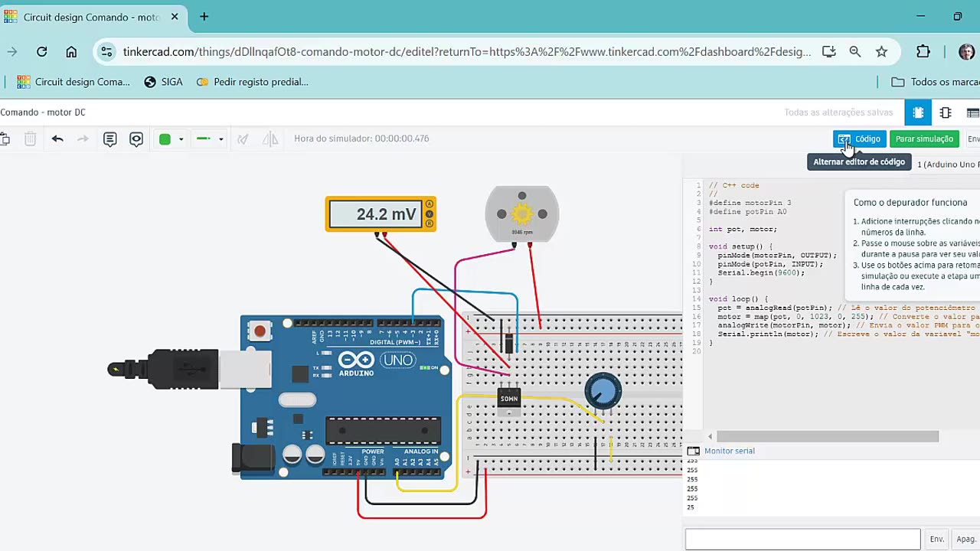Click 'Todas as alterações salvas' status text

[x=838, y=112]
